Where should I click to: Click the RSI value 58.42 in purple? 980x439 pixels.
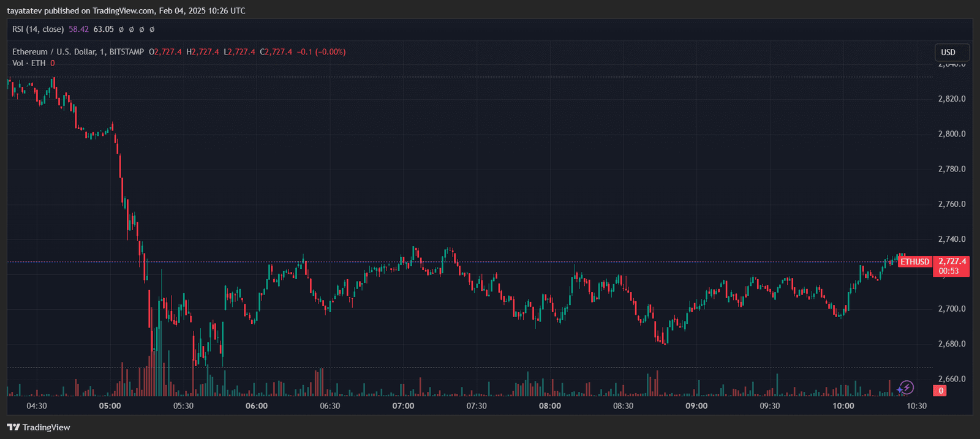click(x=78, y=29)
